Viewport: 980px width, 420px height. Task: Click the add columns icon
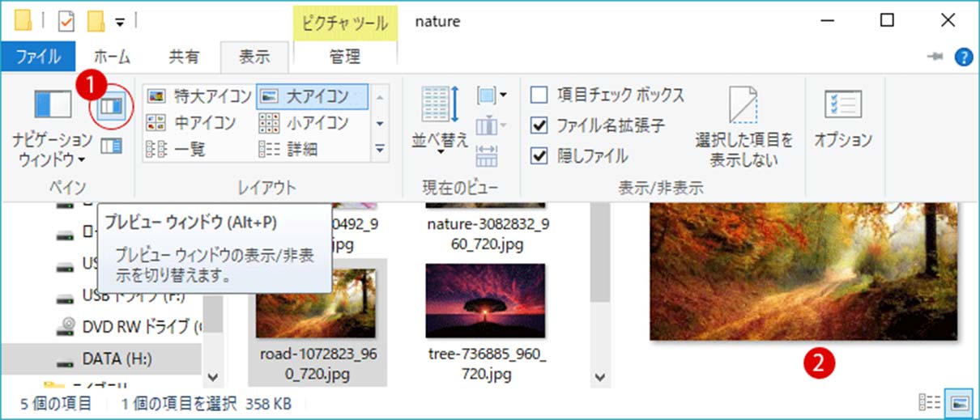(x=492, y=125)
